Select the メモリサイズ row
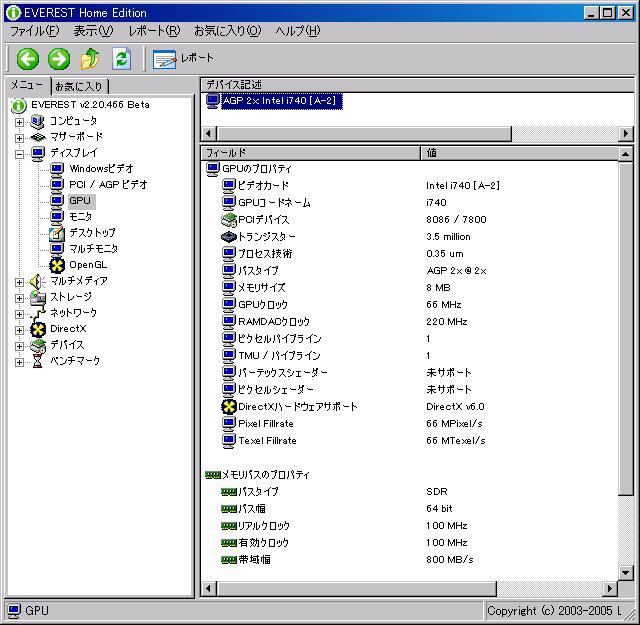Viewport: 640px width, 625px height. tap(409, 288)
